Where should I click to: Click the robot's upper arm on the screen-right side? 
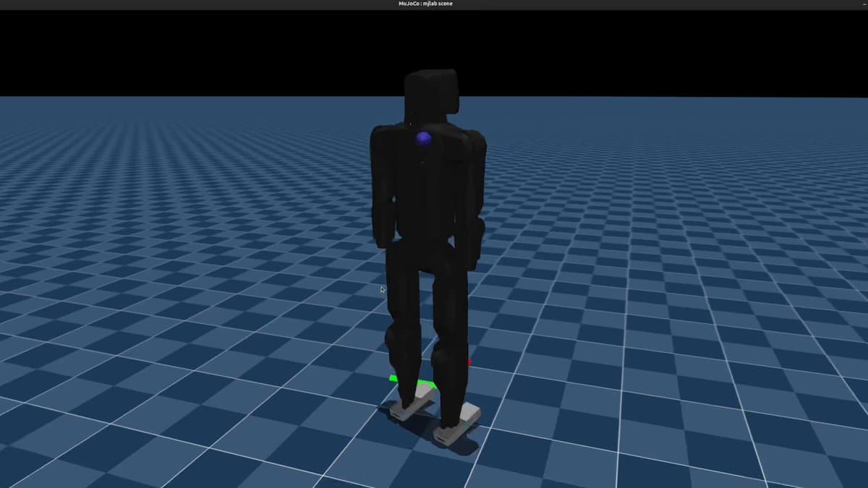point(475,181)
